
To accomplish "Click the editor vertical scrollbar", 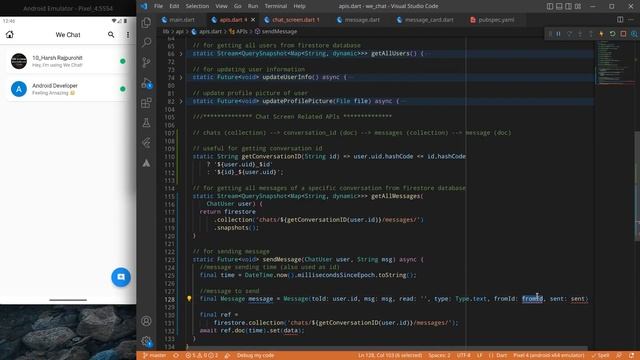I will (x=637, y=186).
